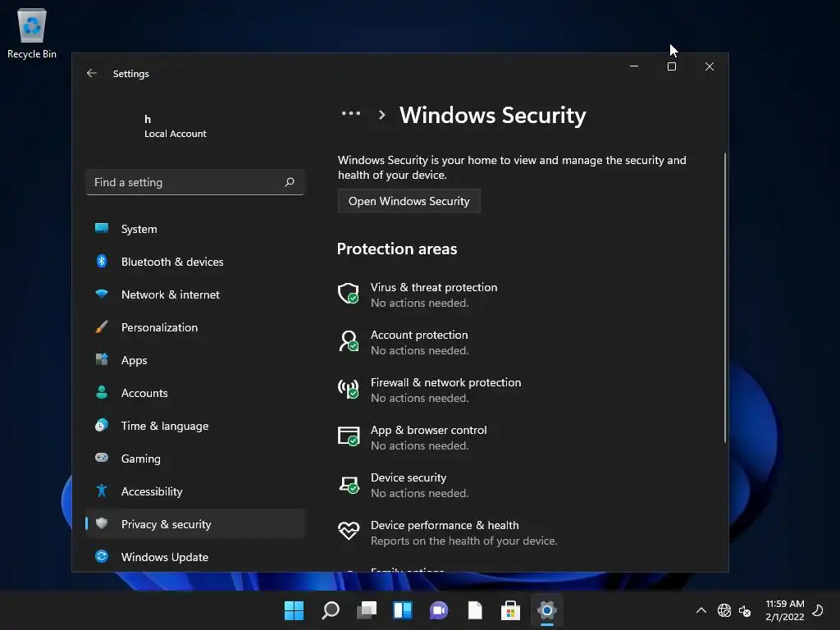Show hidden system tray icons

click(701, 610)
